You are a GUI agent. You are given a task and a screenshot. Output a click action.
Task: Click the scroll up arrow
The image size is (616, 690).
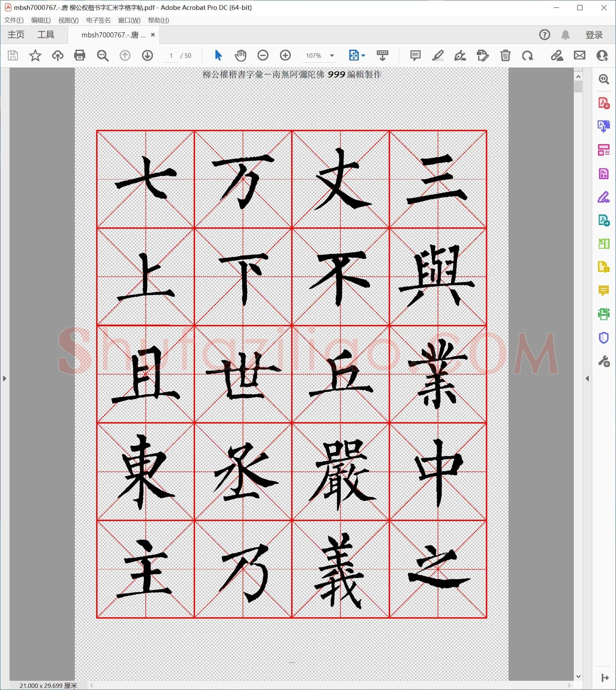point(578,77)
